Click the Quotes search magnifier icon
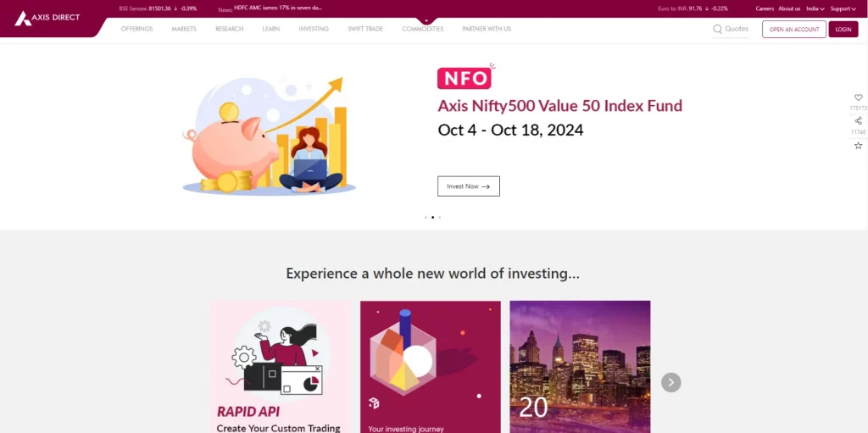The image size is (868, 433). pyautogui.click(x=717, y=29)
